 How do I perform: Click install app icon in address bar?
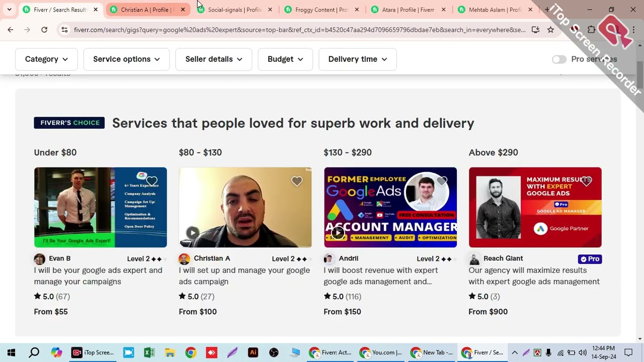tap(535, 30)
